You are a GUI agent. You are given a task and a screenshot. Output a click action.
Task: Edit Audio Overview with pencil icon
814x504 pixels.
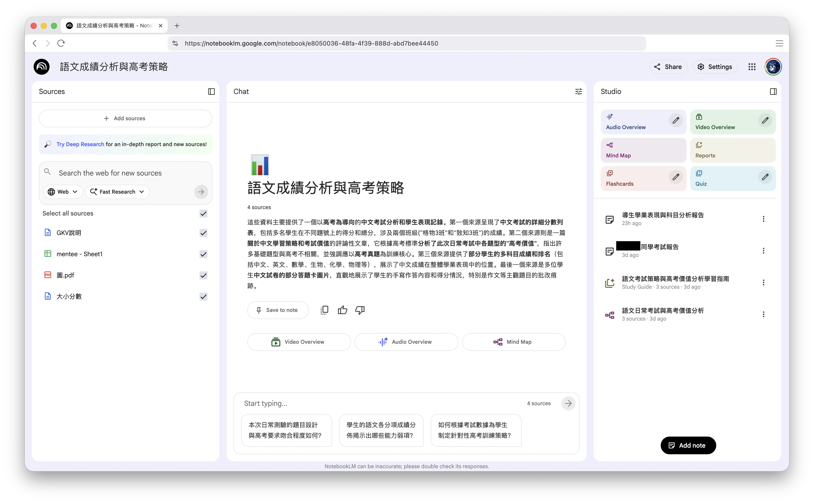coord(676,120)
